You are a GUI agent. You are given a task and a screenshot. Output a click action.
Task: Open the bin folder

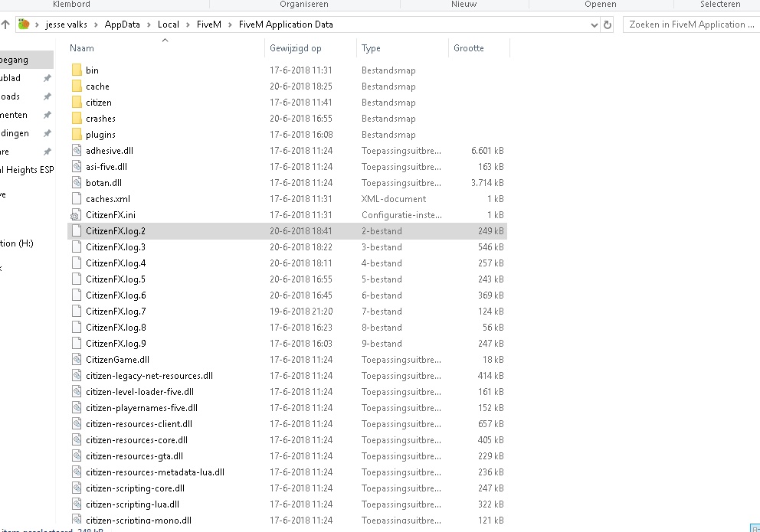92,70
